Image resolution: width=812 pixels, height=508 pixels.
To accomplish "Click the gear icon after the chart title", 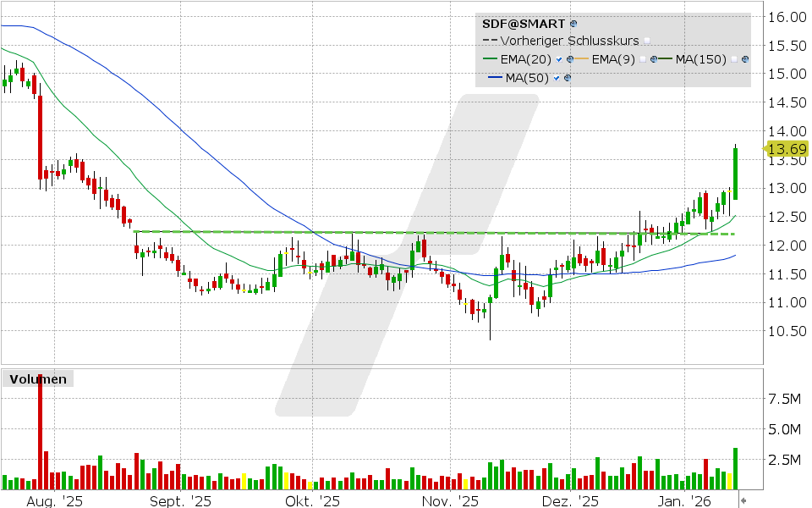I will [573, 23].
